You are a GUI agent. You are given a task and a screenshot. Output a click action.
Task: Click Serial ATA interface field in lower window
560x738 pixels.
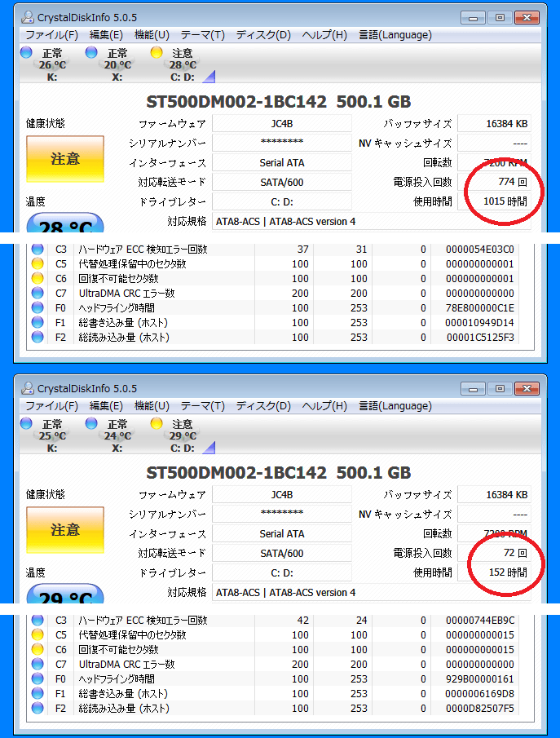click(x=282, y=534)
